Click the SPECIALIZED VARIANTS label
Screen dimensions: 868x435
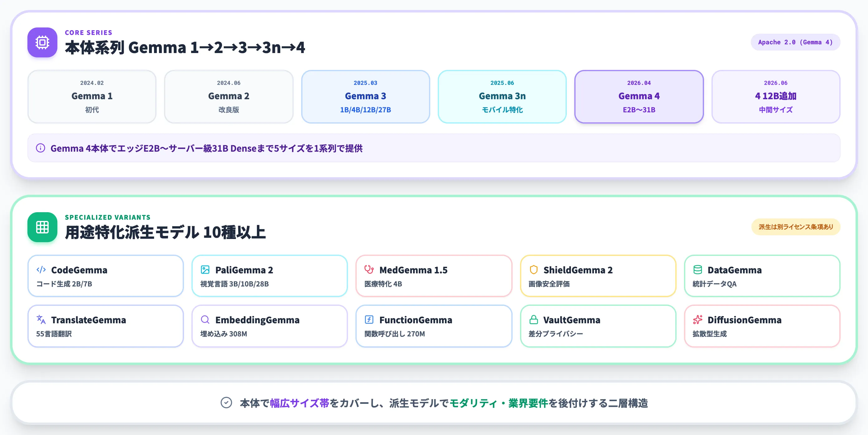tap(108, 217)
